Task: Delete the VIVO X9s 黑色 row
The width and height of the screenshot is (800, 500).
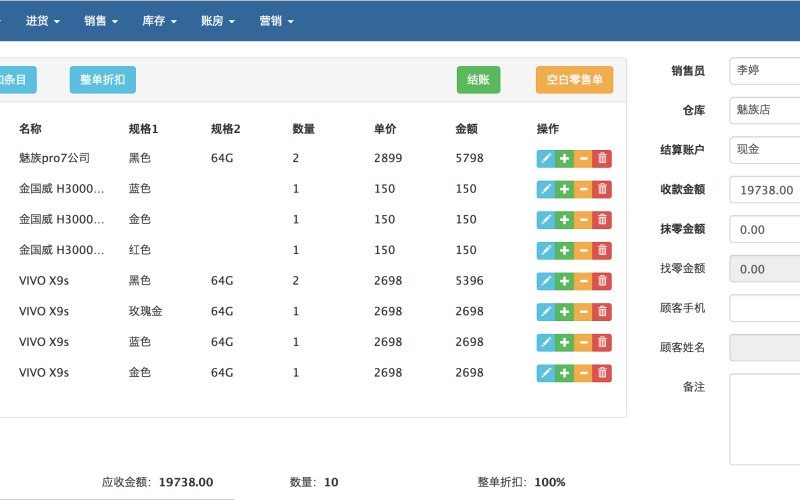Action: [x=602, y=281]
